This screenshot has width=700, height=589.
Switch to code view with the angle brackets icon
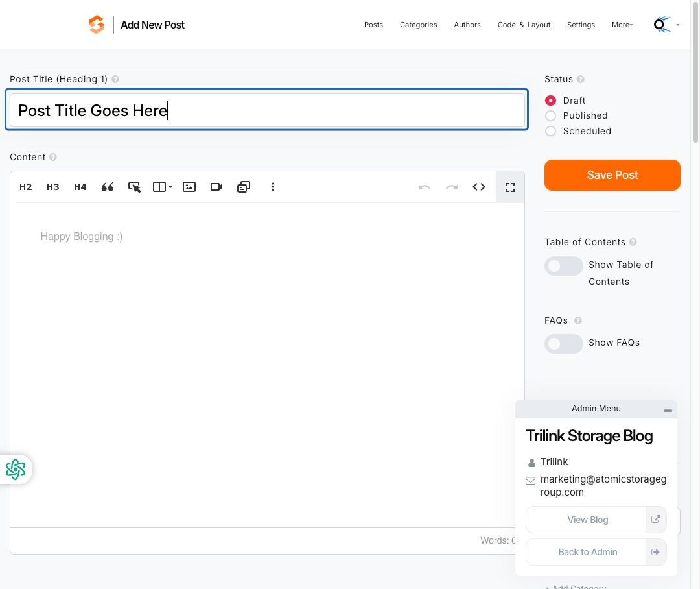click(x=479, y=187)
